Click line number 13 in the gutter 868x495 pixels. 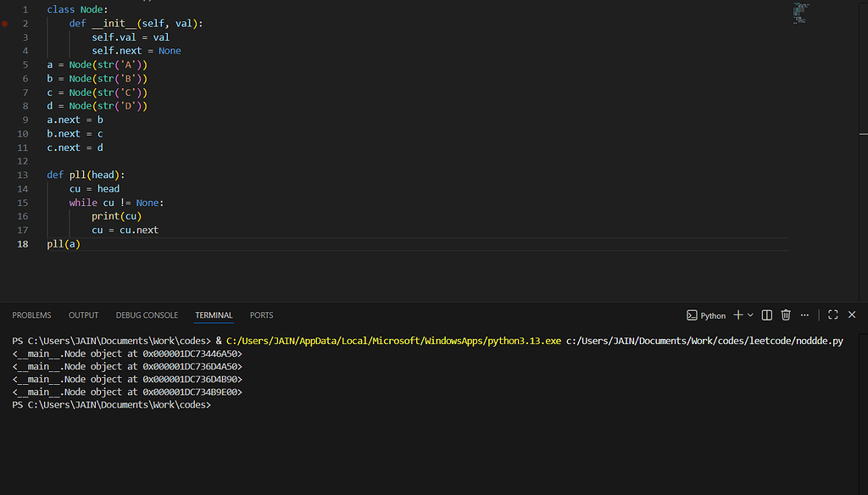[x=22, y=175]
